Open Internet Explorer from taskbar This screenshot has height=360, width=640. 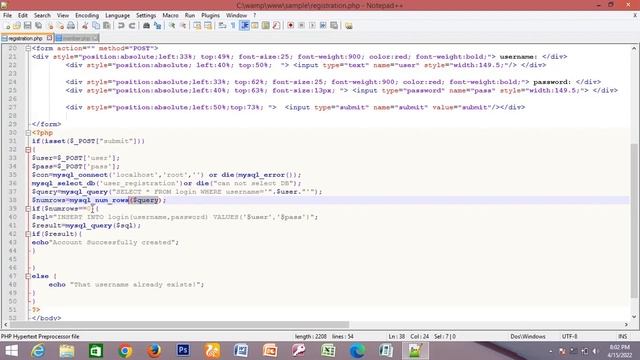click(38, 351)
